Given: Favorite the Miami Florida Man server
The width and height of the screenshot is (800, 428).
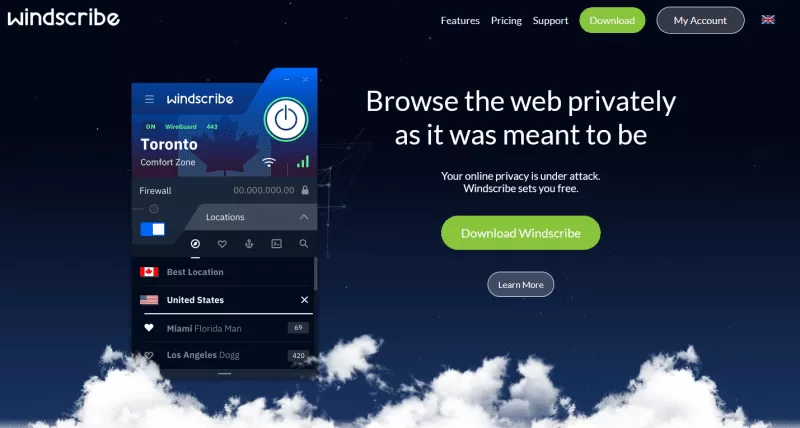Looking at the screenshot, I should coord(148,328).
